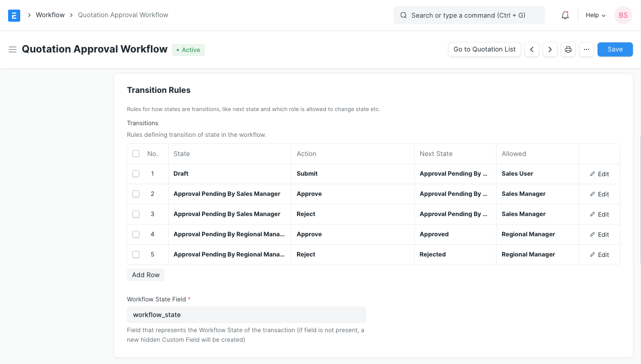The image size is (641, 364).
Task: Click the search magnifier in the command bar
Action: point(403,15)
